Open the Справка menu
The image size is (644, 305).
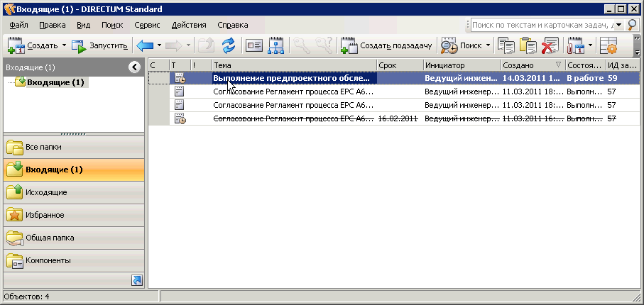tap(232, 25)
